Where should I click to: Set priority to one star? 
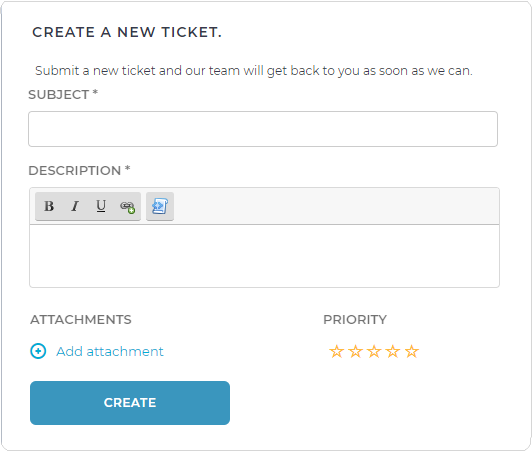[337, 351]
